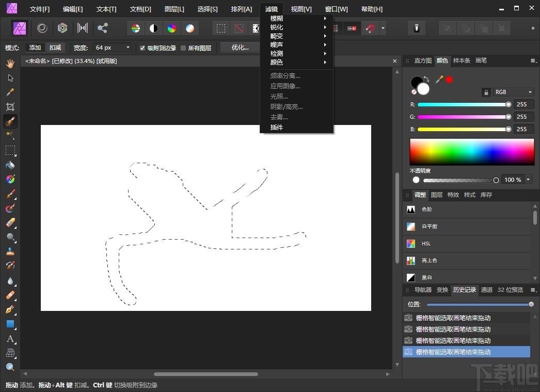
Task: Open the history panel options menu
Action: (533, 290)
